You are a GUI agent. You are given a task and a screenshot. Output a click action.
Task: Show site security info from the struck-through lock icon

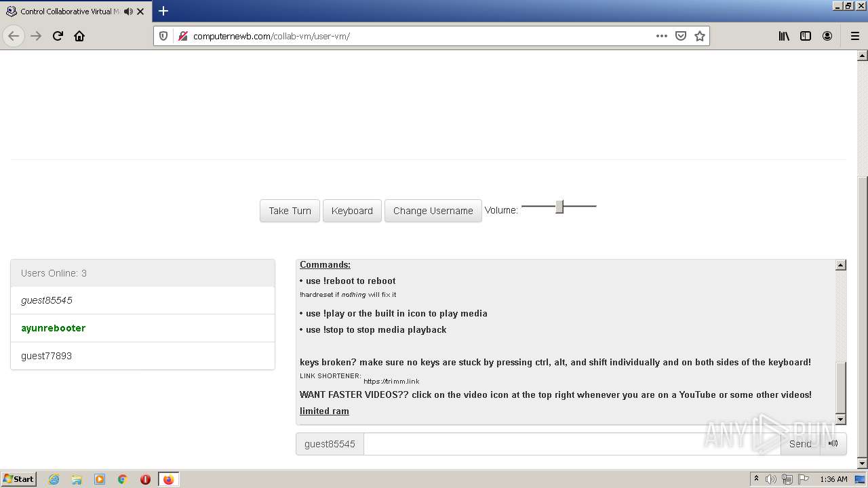click(182, 36)
